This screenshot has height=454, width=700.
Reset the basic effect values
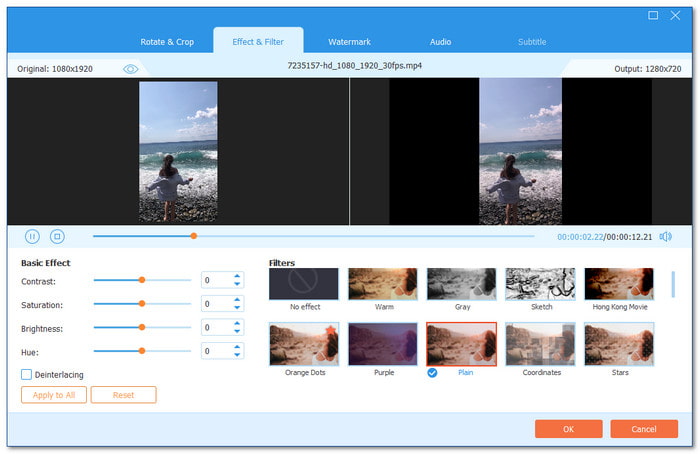[x=123, y=395]
